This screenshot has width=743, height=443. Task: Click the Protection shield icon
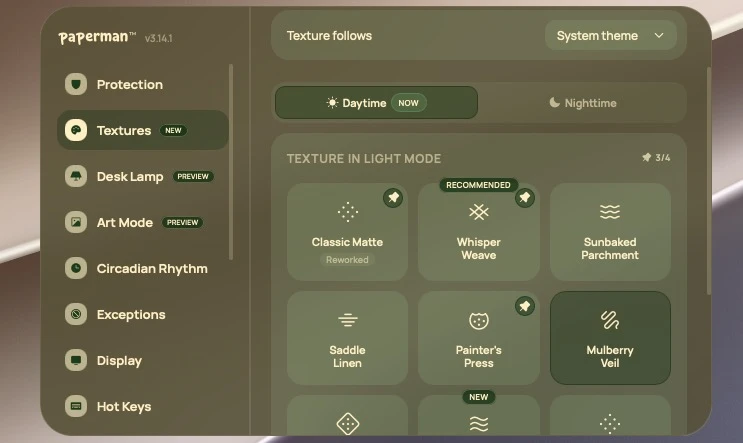pyautogui.click(x=76, y=84)
